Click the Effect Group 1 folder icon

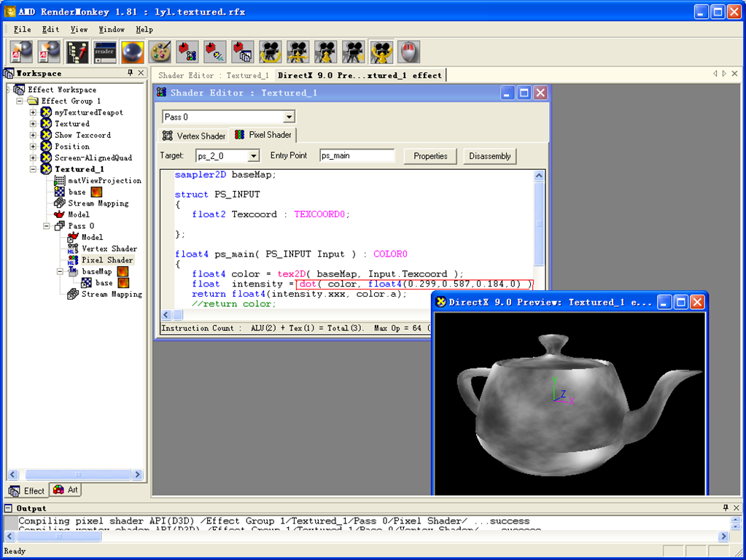tap(33, 101)
